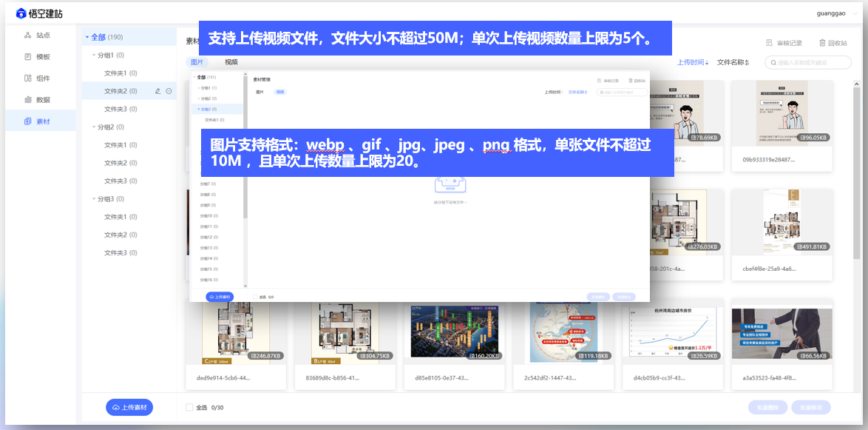This screenshot has width=868, height=430.
Task: Open 站点 in the left sidebar
Action: 38,36
